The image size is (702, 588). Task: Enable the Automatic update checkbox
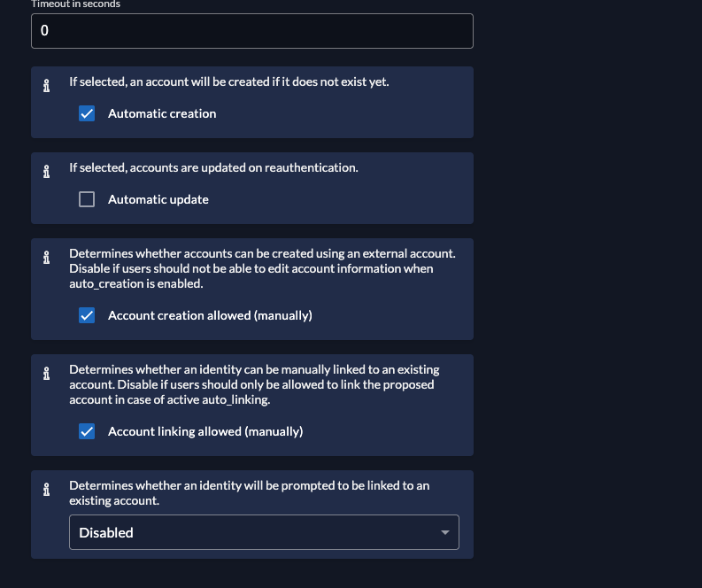(87, 199)
